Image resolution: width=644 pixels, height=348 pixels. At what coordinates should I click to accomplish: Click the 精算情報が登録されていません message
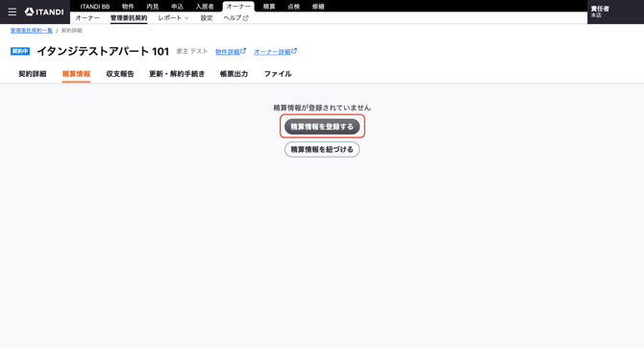pos(322,108)
